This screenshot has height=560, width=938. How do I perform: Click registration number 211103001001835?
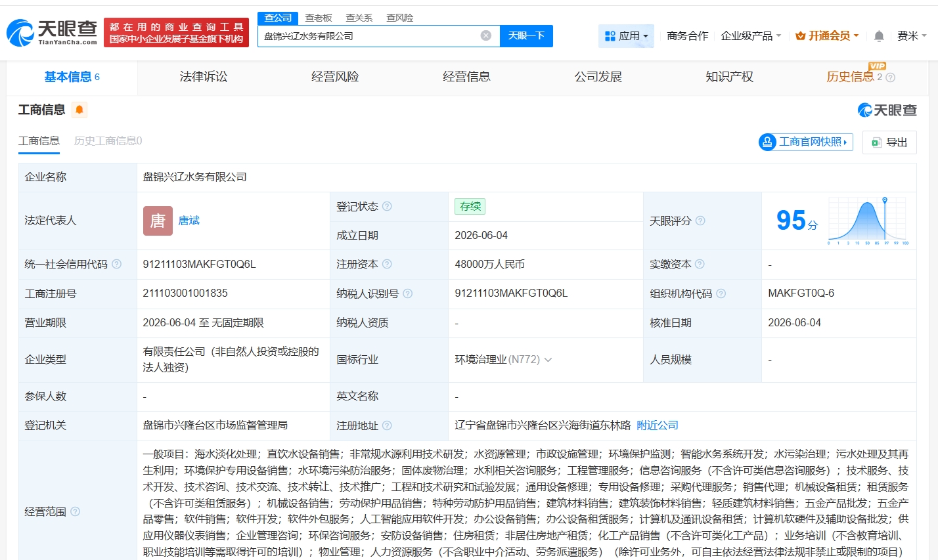pos(185,293)
